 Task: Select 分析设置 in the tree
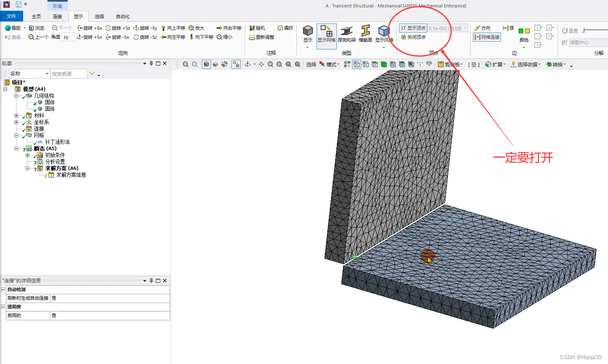point(55,162)
